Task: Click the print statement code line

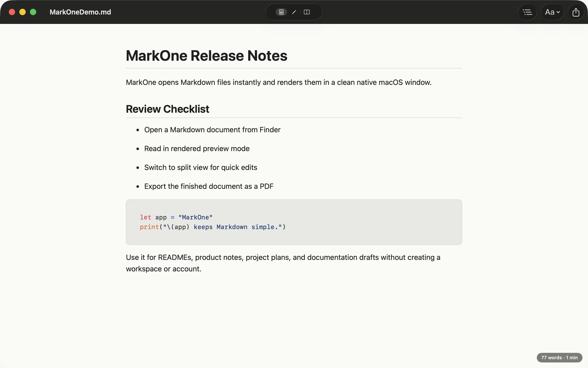Action: (x=213, y=227)
